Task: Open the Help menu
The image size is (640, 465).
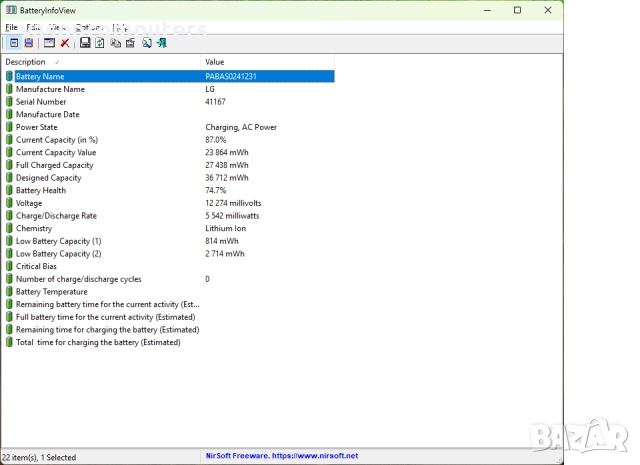Action: tap(120, 27)
